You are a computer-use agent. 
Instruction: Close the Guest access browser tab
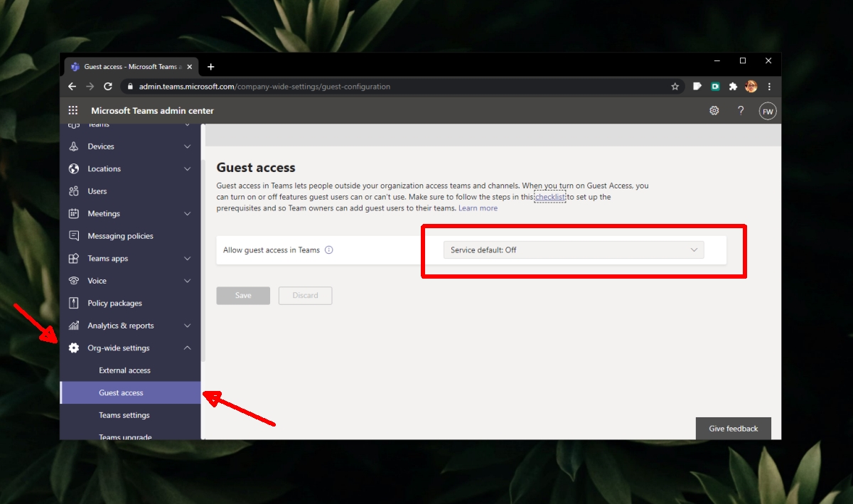coord(191,67)
